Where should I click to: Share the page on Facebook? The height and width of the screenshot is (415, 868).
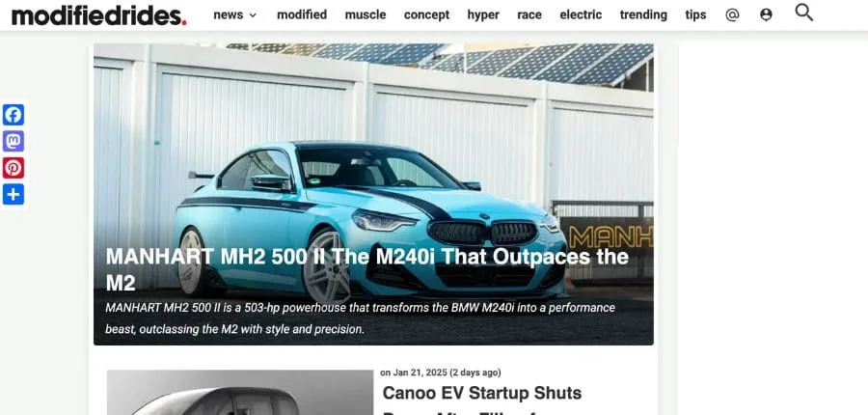[14, 115]
